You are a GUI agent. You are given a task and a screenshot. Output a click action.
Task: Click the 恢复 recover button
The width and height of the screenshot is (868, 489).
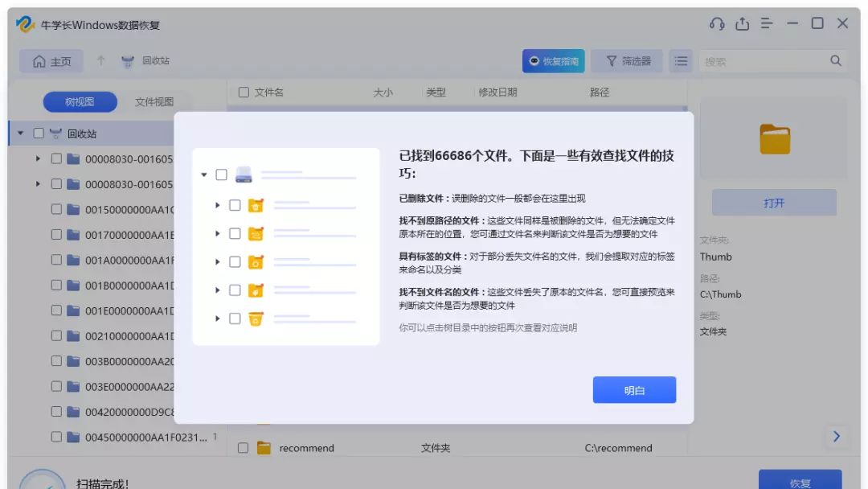(x=800, y=479)
